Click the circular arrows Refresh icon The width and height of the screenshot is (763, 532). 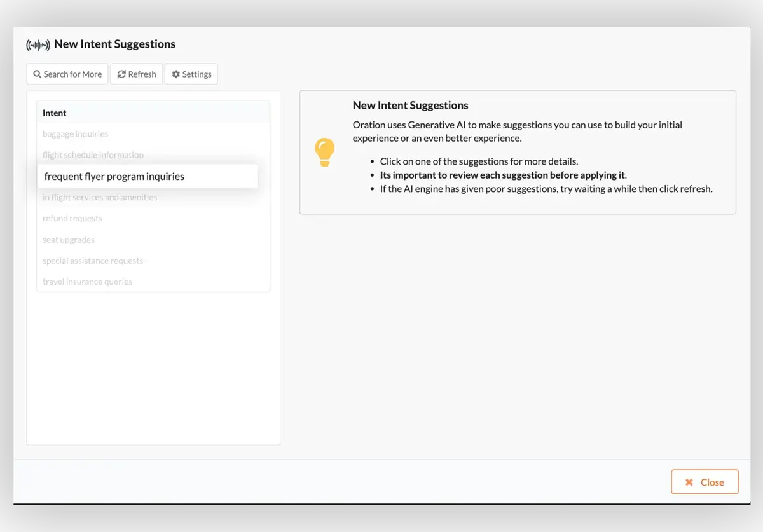(121, 74)
